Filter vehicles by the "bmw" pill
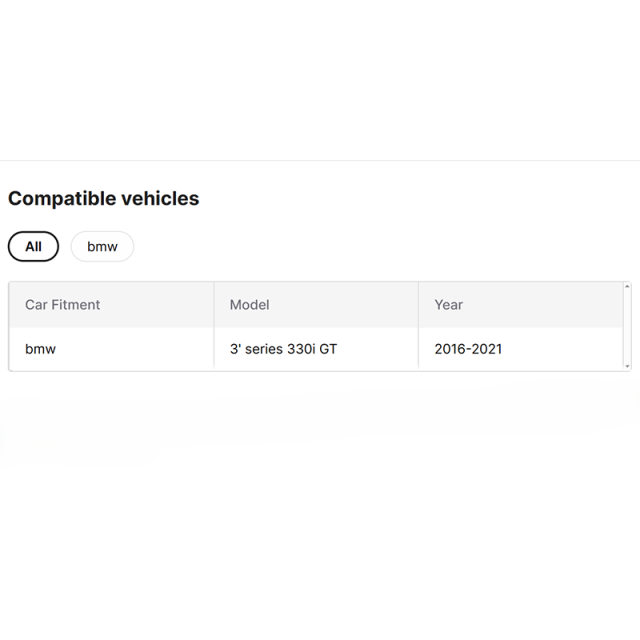640x640 pixels. [102, 246]
